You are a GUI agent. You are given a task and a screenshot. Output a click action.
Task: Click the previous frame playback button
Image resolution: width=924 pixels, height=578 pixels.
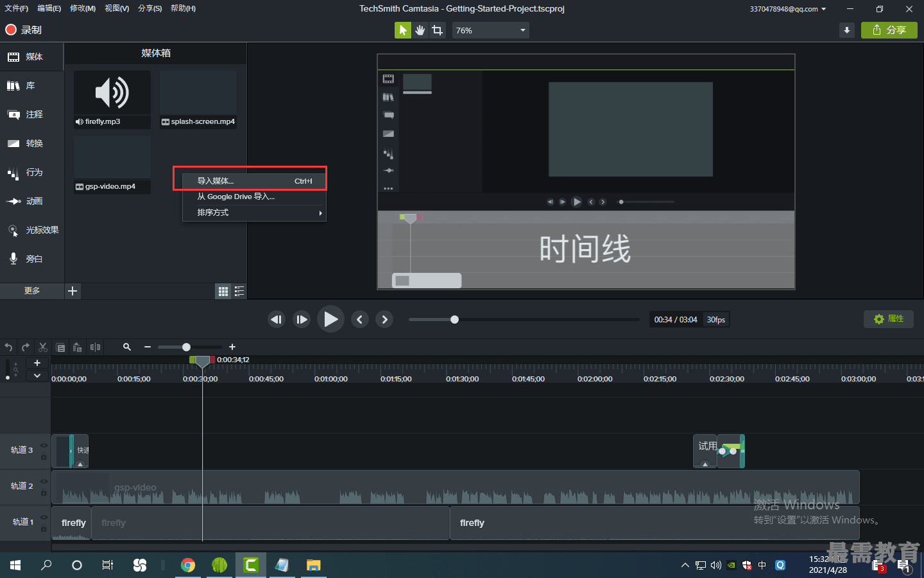[x=277, y=319]
